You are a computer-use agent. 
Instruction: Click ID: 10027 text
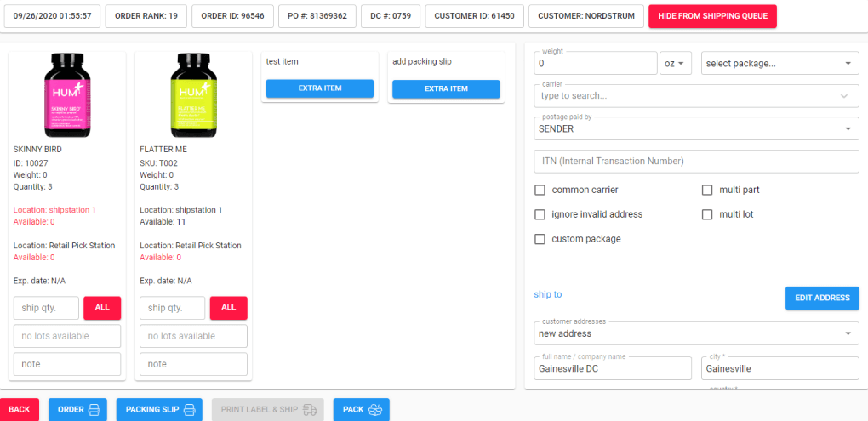[31, 163]
